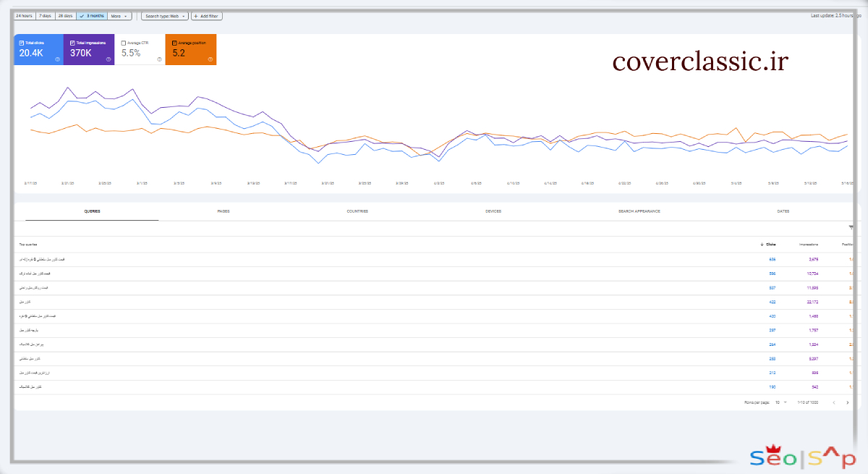Toggle the Total impressions metric checkbox
Image resolution: width=868 pixels, height=474 pixels.
[72, 43]
